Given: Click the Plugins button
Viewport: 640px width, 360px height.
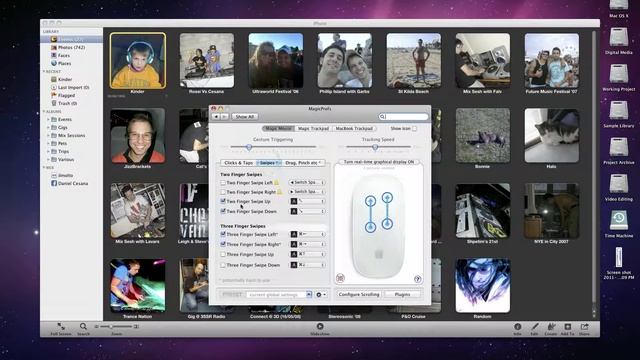Looking at the screenshot, I should point(402,294).
